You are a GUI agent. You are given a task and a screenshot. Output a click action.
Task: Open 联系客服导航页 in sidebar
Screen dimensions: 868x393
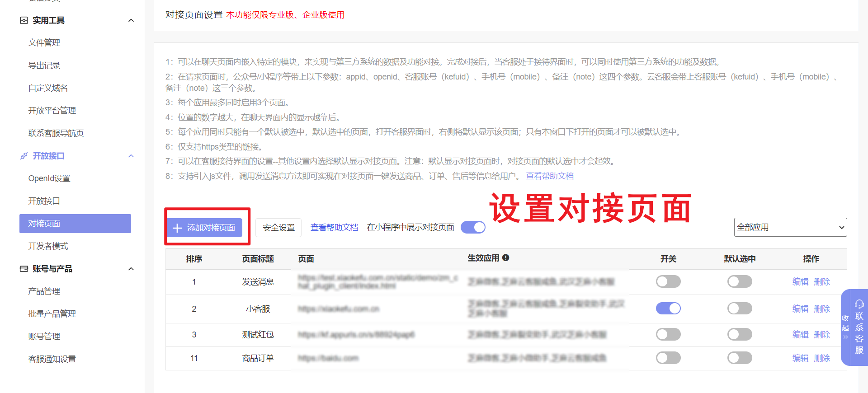[56, 133]
